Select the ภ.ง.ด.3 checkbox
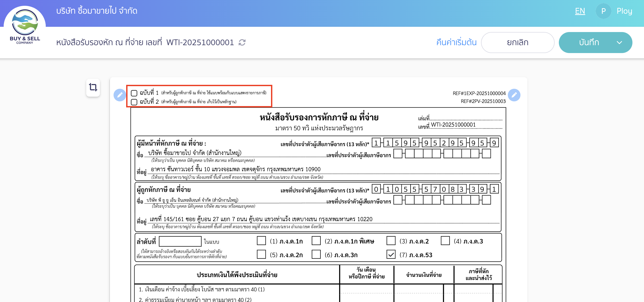Screen dimensions: 644x302 (445, 241)
